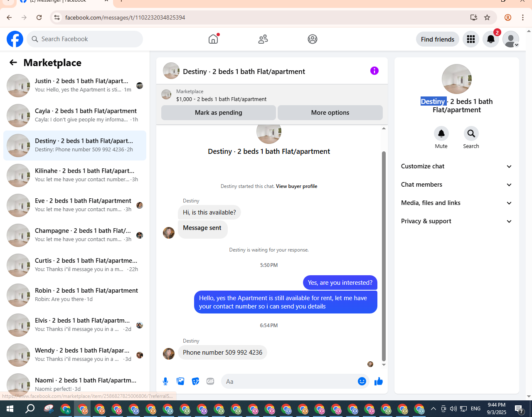Show hidden system tray icons
This screenshot has width=532, height=417.
click(x=433, y=409)
